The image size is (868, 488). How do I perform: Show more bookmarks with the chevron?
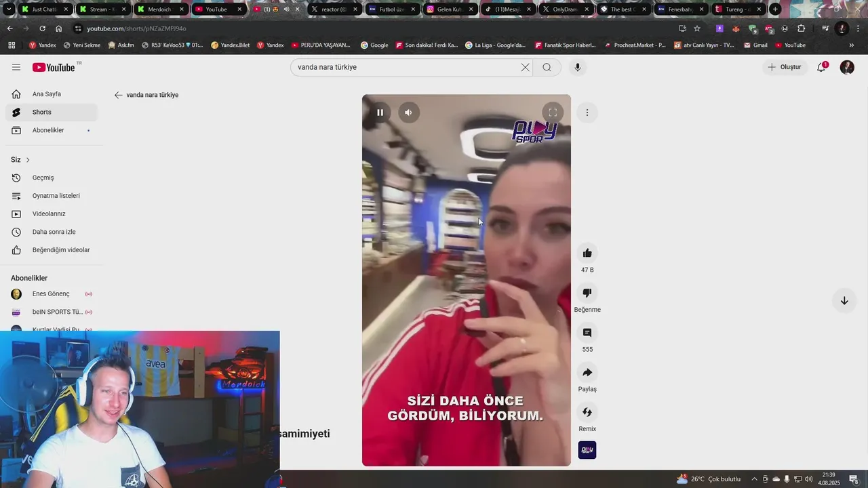[852, 45]
